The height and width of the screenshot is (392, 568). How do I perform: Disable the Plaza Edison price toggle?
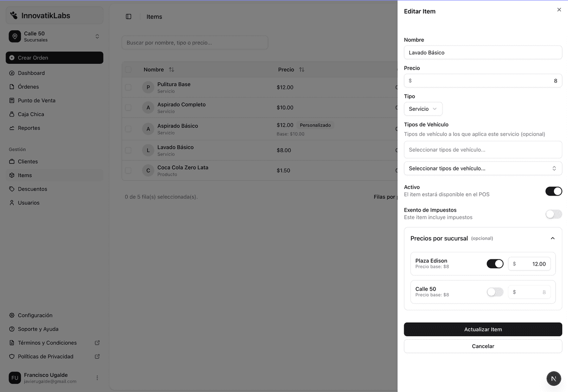[x=495, y=264]
